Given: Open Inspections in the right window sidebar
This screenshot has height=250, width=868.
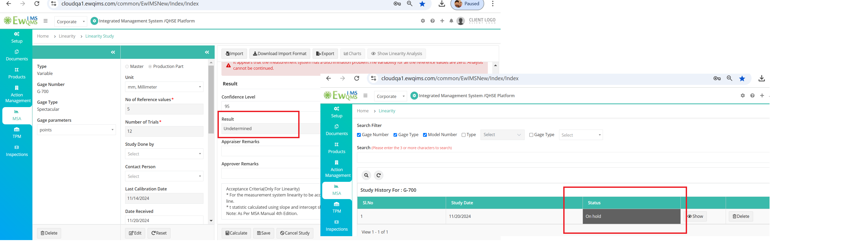Looking at the screenshot, I should 336,226.
